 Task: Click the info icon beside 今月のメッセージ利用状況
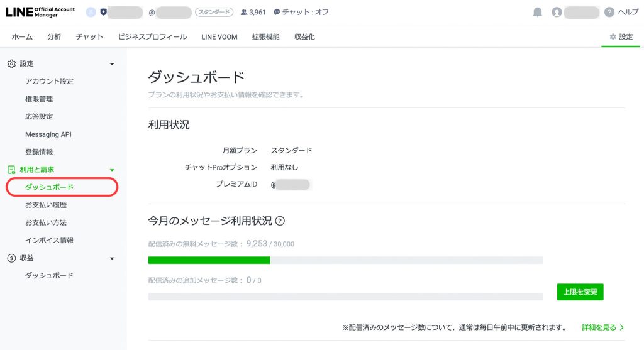[x=280, y=221]
